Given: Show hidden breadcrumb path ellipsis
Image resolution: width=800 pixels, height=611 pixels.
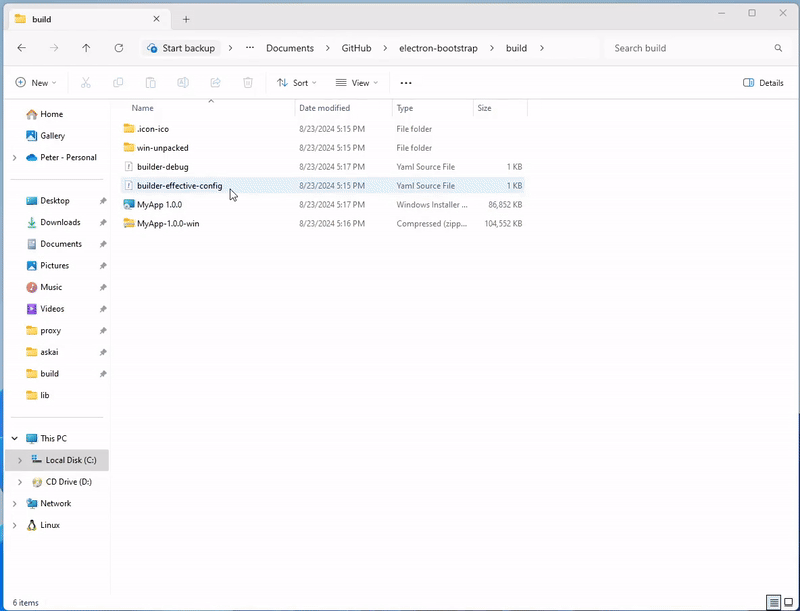Looking at the screenshot, I should [249, 48].
